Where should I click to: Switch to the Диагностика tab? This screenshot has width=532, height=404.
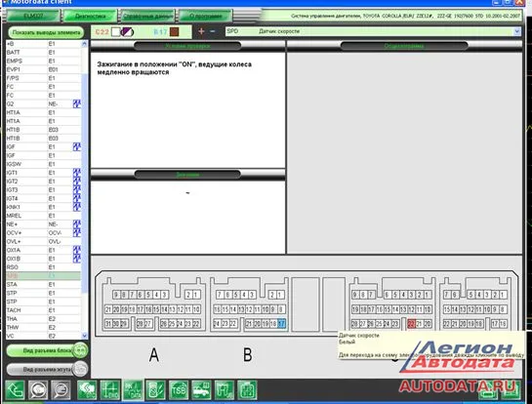(90, 16)
